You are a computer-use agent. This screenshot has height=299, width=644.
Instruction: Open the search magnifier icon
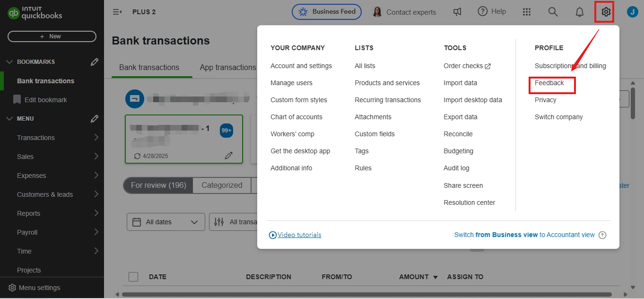pos(553,12)
